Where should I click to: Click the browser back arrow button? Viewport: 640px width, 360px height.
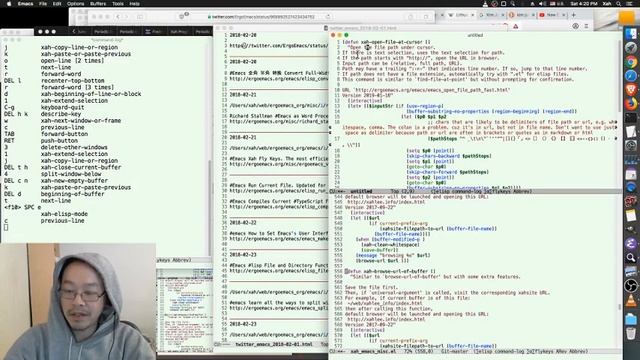(118, 17)
